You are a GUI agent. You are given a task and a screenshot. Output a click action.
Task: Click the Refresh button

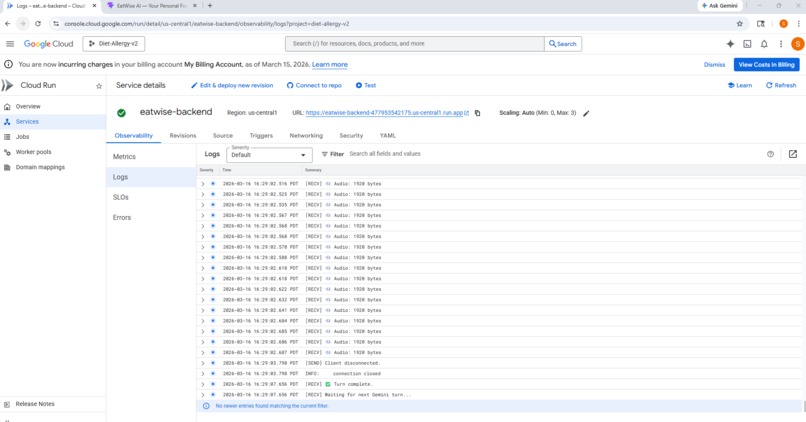pos(781,85)
